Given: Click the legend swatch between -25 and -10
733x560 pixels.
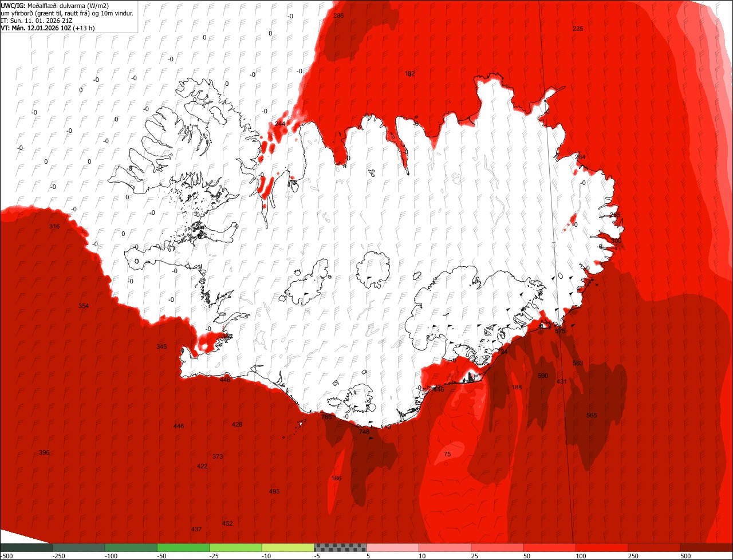Looking at the screenshot, I should [x=235, y=547].
